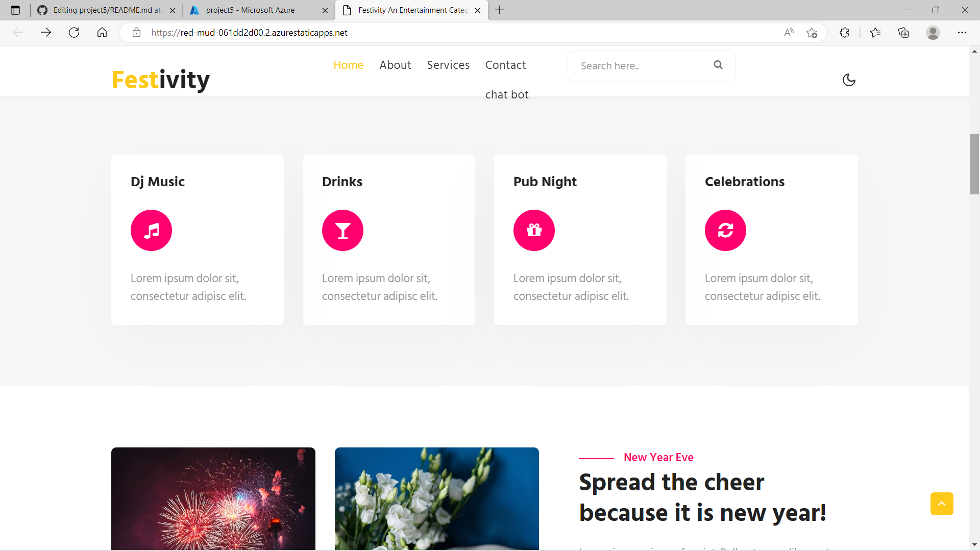Screen dimensions: 980x551
Task: Click the gift icon under Pub Night
Action: pos(534,231)
